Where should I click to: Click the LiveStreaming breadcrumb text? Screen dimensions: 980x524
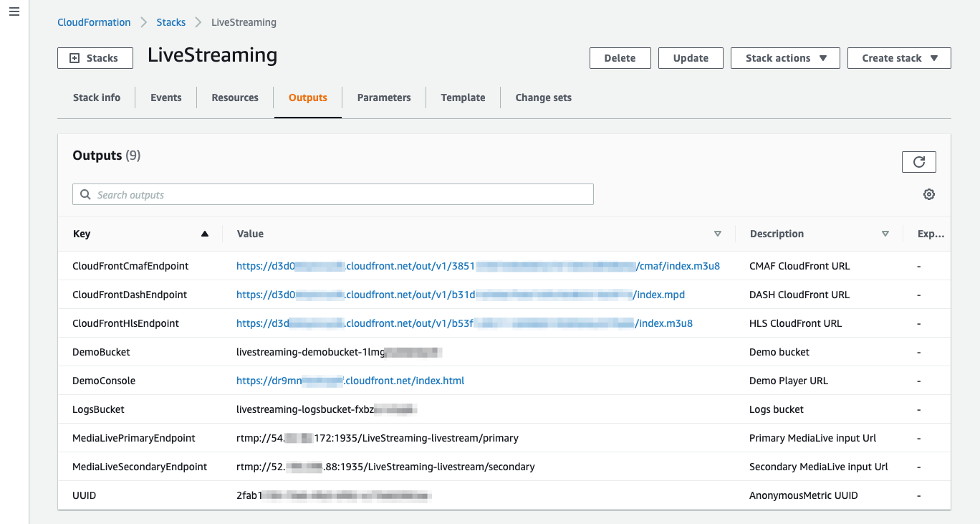(244, 22)
